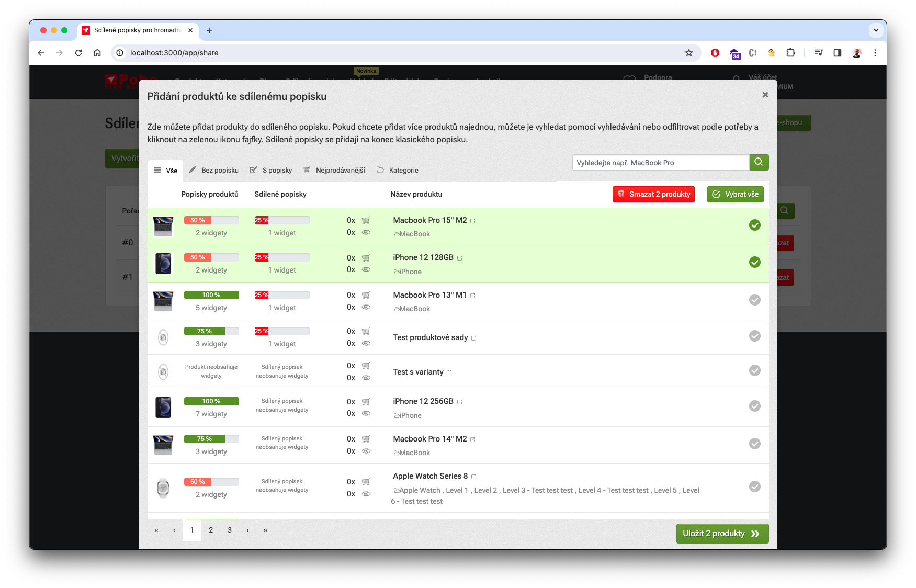
Task: Click the cart icon in Apple Watch Series 8 row
Action: 366,482
